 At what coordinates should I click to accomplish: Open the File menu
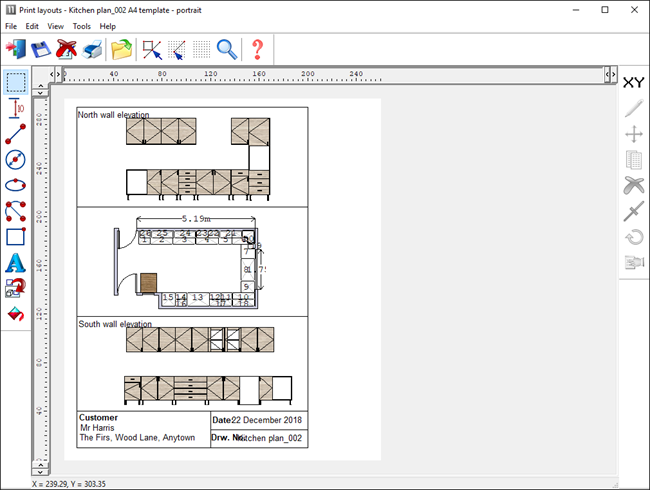11,26
